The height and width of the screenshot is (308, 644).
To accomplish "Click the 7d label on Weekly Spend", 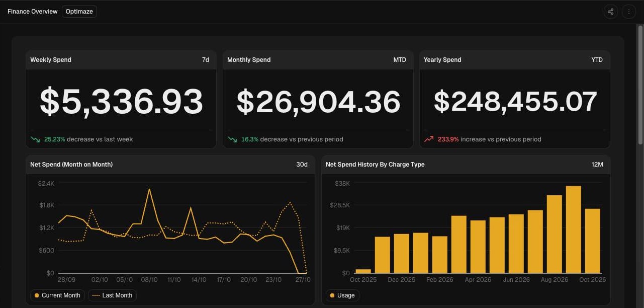I will click(206, 60).
